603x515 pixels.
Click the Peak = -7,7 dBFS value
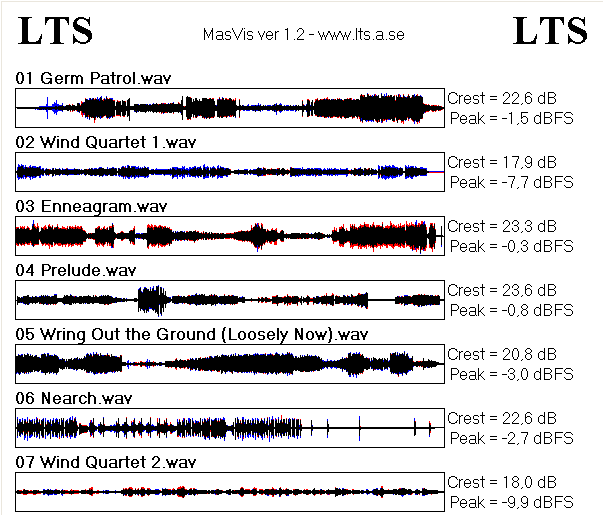click(511, 182)
